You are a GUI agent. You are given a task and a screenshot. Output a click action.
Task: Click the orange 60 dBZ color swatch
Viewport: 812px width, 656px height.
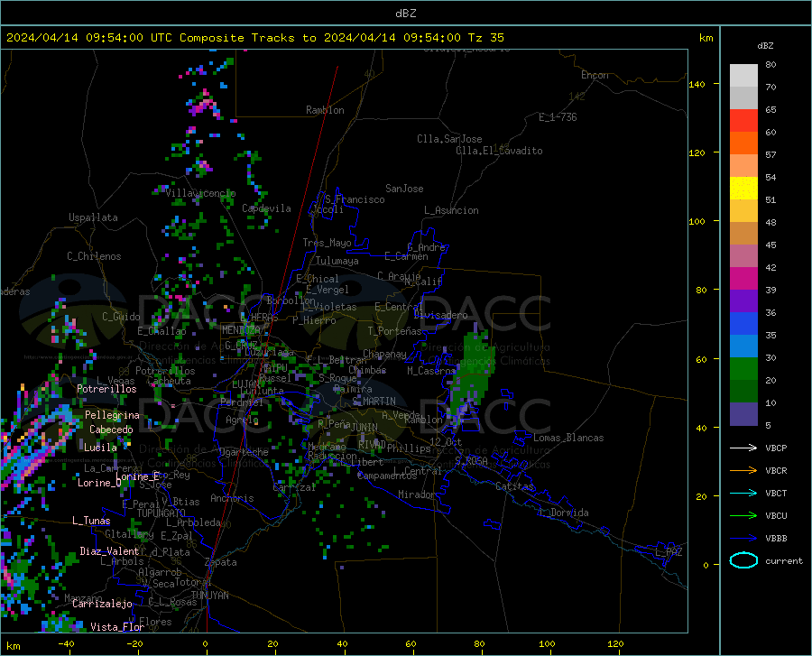click(743, 143)
